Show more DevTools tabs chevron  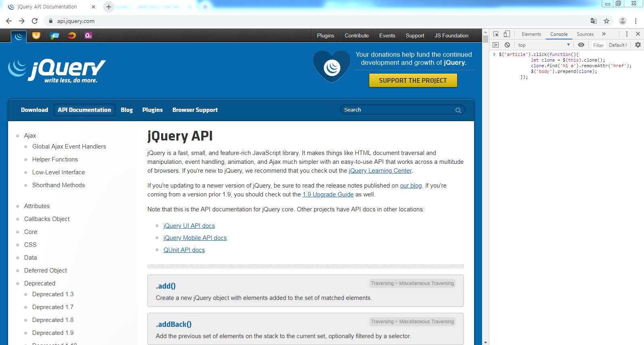click(604, 34)
